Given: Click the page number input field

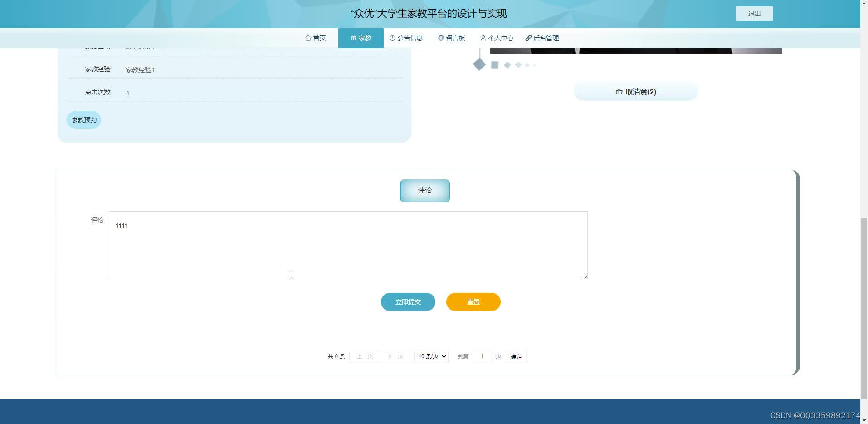Looking at the screenshot, I should pos(482,356).
